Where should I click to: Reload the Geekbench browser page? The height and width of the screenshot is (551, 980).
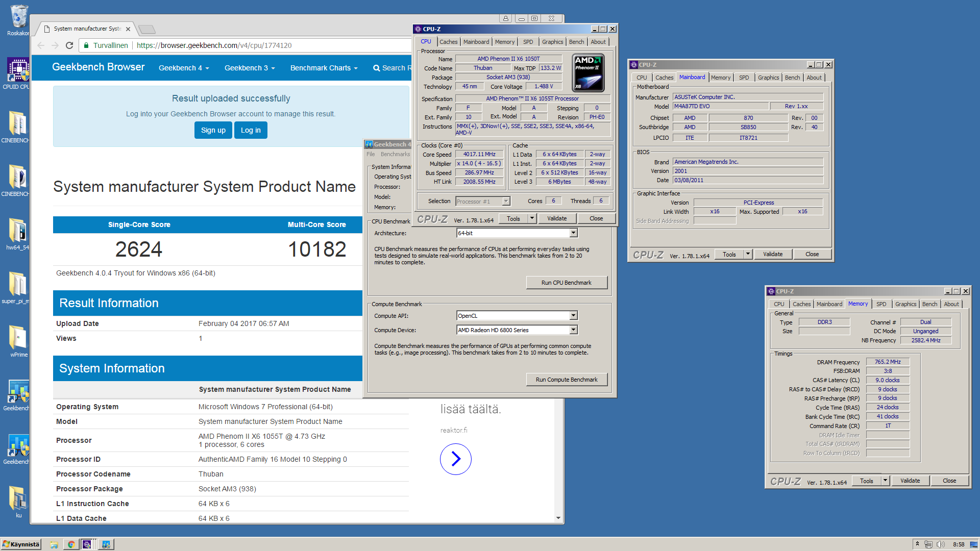(69, 45)
